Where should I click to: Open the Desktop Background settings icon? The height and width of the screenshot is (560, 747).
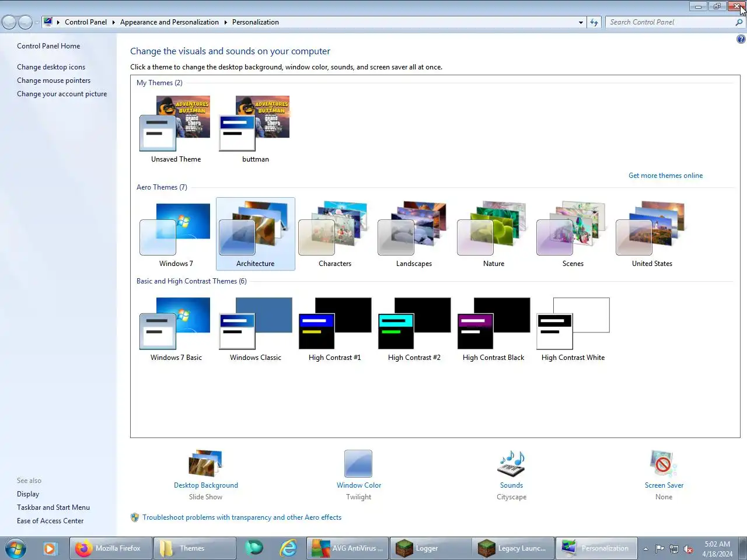205,464
